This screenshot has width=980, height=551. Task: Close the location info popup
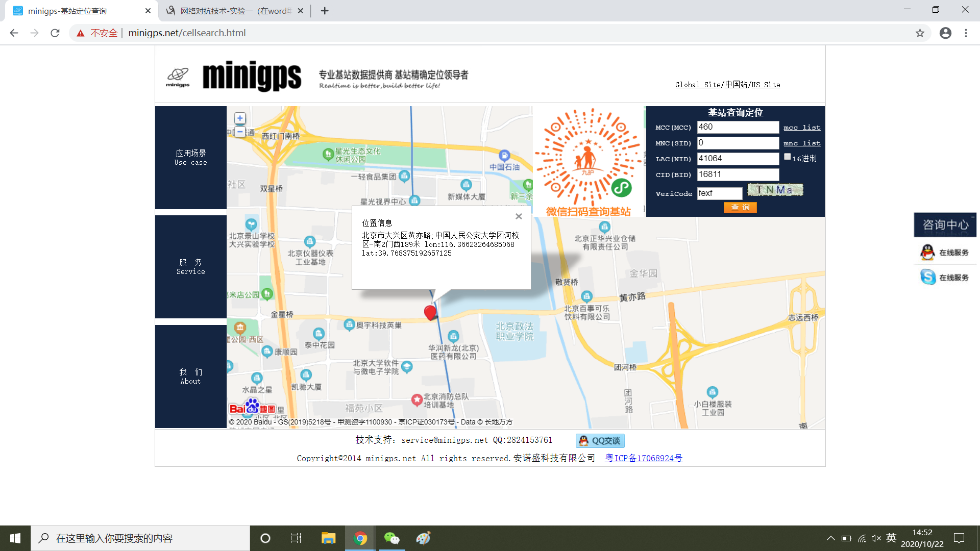click(519, 216)
